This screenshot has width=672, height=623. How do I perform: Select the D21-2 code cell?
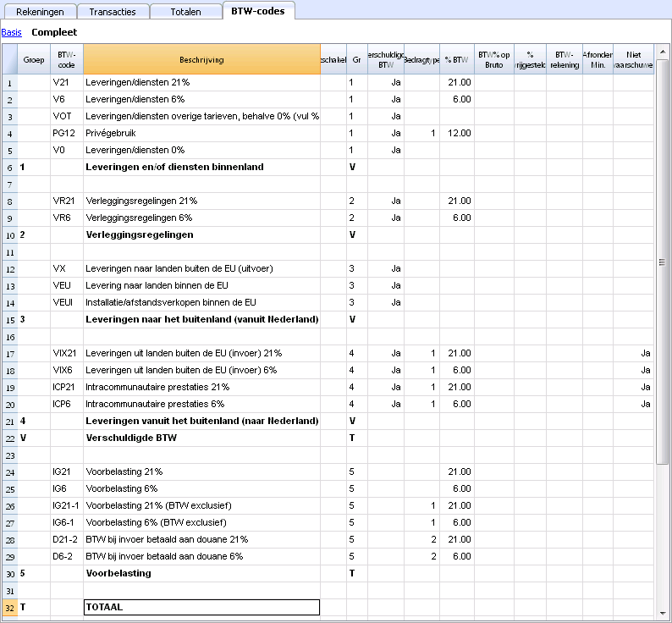click(66, 539)
